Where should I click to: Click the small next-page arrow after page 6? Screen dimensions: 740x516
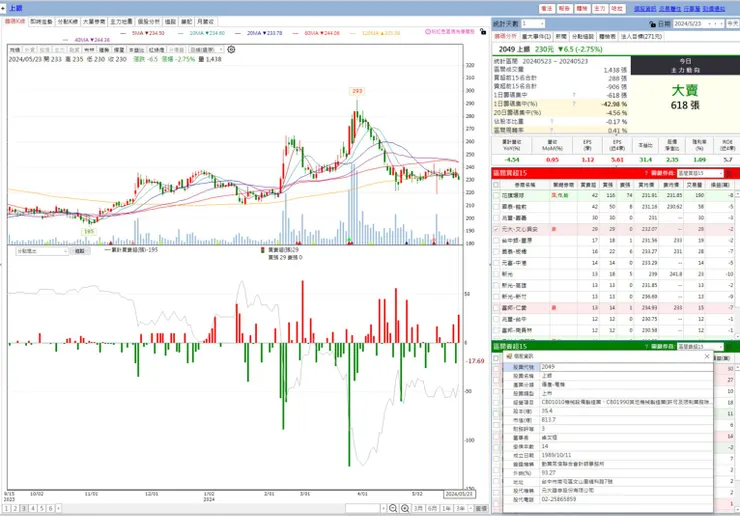click(58, 508)
